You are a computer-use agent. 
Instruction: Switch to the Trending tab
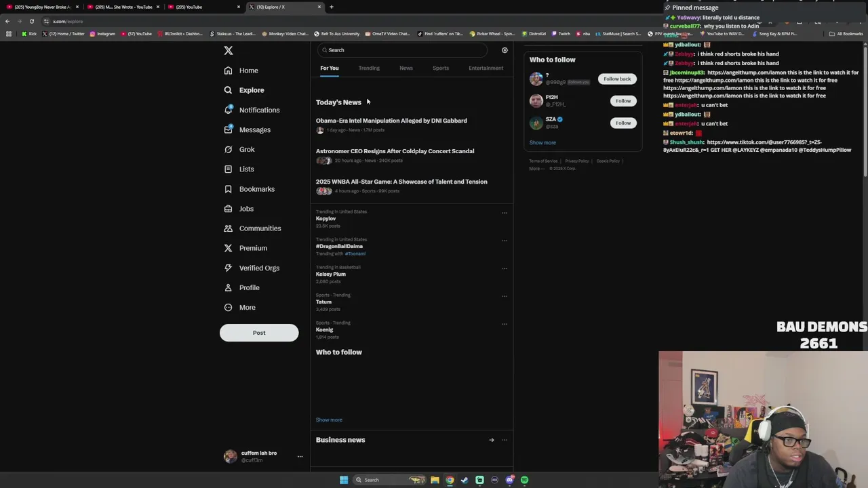(369, 68)
